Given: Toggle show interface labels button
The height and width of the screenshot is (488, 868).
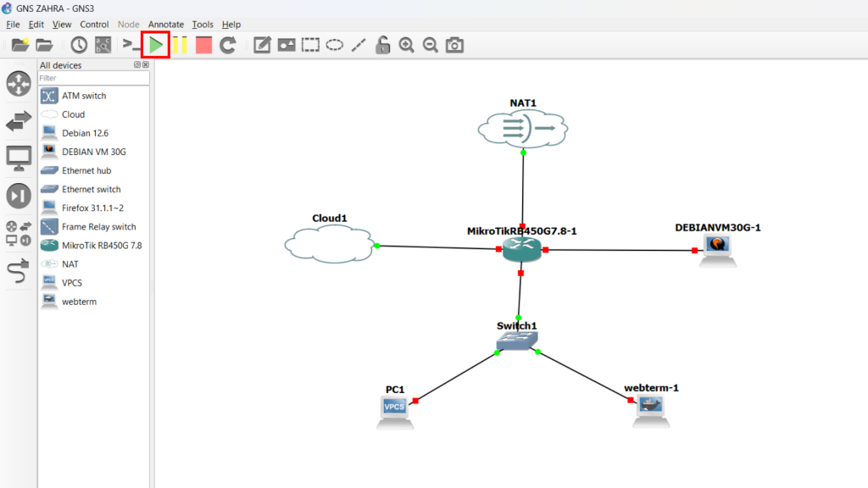Looking at the screenshot, I should point(103,45).
